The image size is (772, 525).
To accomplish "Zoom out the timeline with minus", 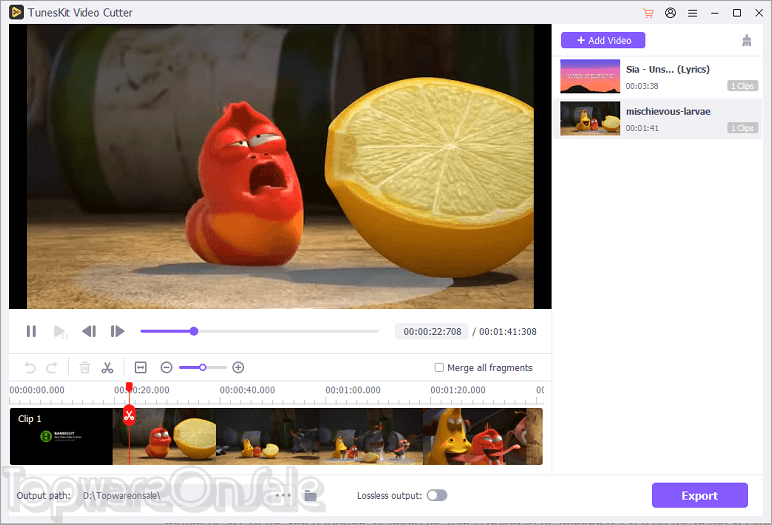I will (x=166, y=367).
